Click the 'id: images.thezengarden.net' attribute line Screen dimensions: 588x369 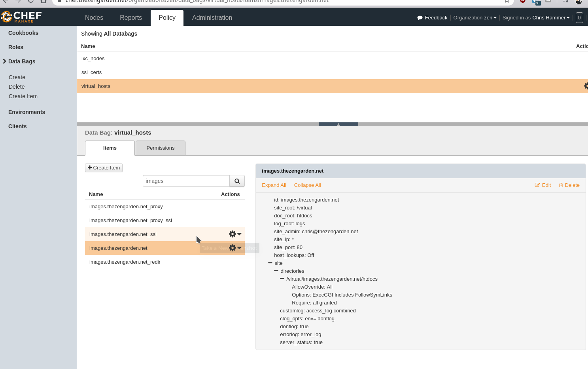[x=306, y=200]
